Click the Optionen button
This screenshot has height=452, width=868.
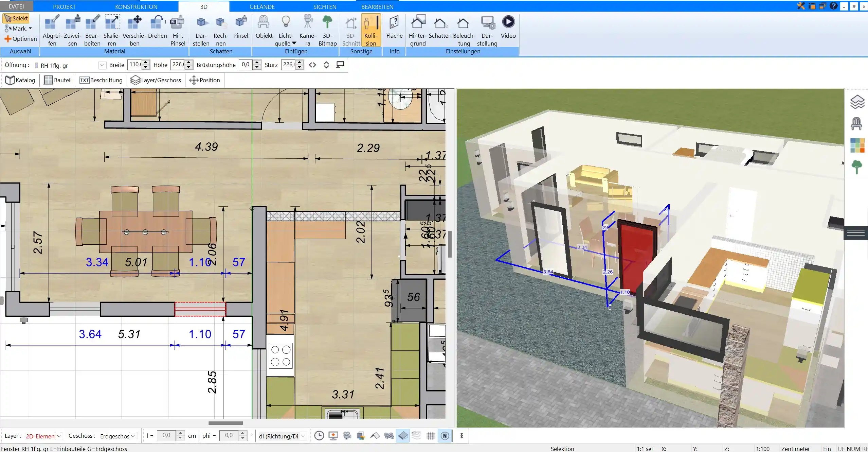tap(20, 39)
